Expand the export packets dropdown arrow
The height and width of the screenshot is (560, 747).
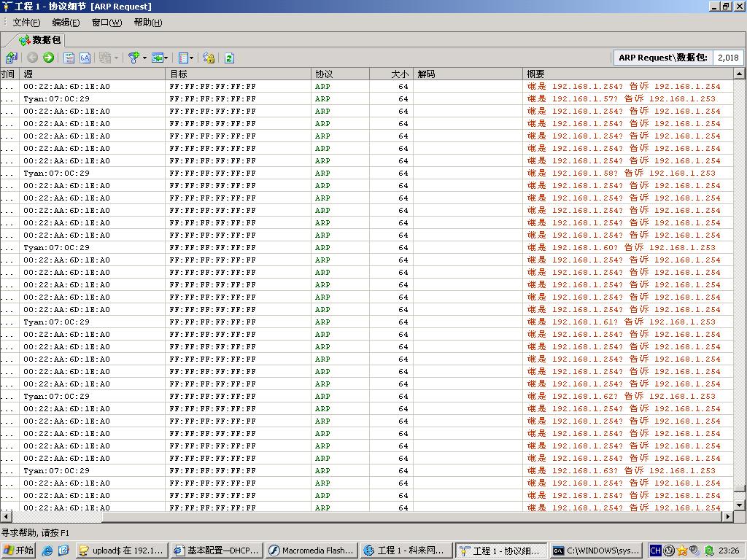tap(167, 58)
